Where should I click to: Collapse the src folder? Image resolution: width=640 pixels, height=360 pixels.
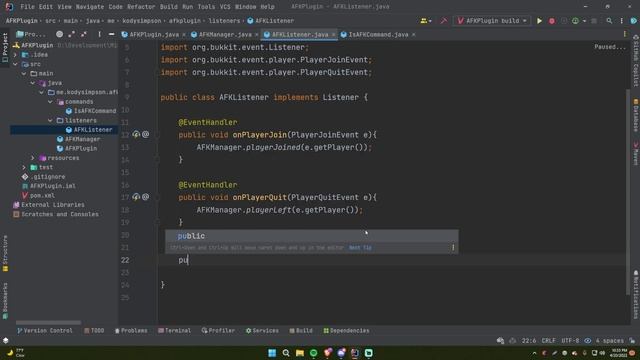(x=16, y=64)
